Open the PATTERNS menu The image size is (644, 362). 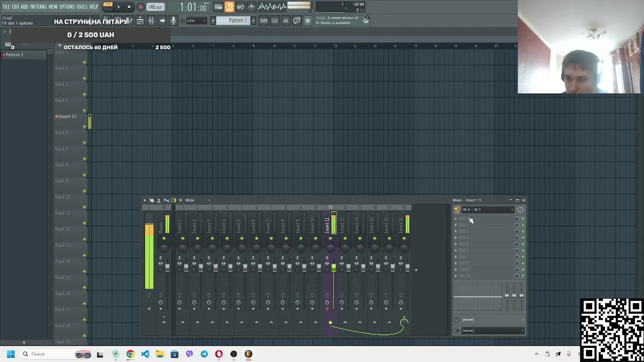coord(38,7)
